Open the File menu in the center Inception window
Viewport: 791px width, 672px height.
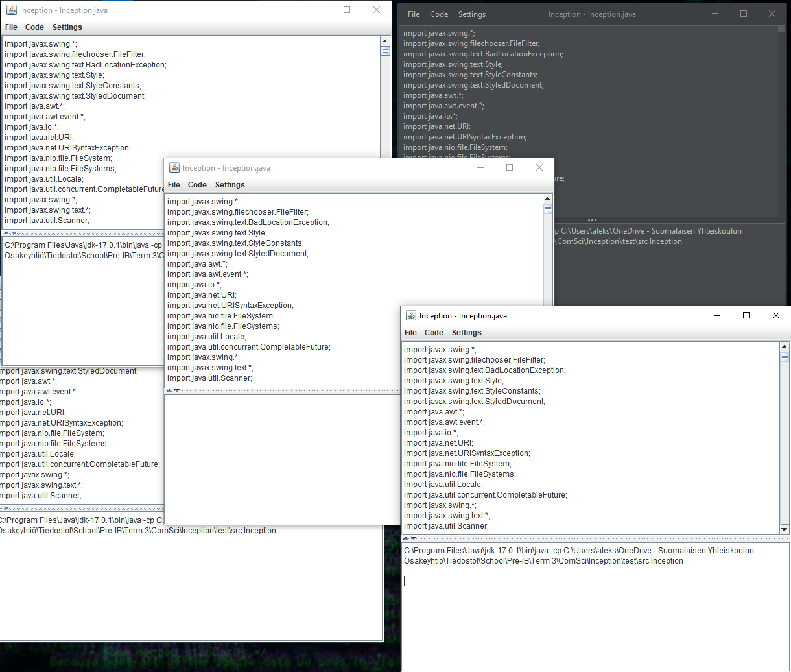[174, 184]
